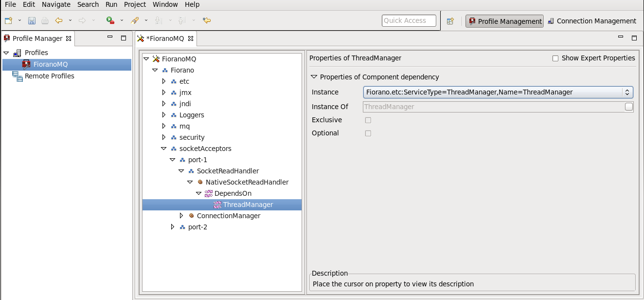Click the Remote Profiles icon
Image resolution: width=644 pixels, height=300 pixels.
(x=18, y=76)
